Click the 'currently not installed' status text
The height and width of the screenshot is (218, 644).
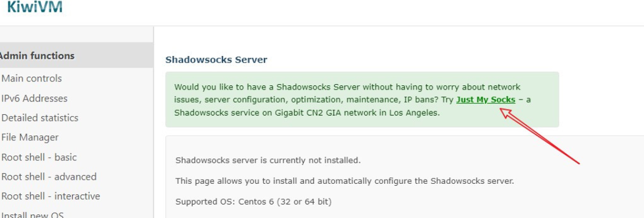(x=316, y=160)
